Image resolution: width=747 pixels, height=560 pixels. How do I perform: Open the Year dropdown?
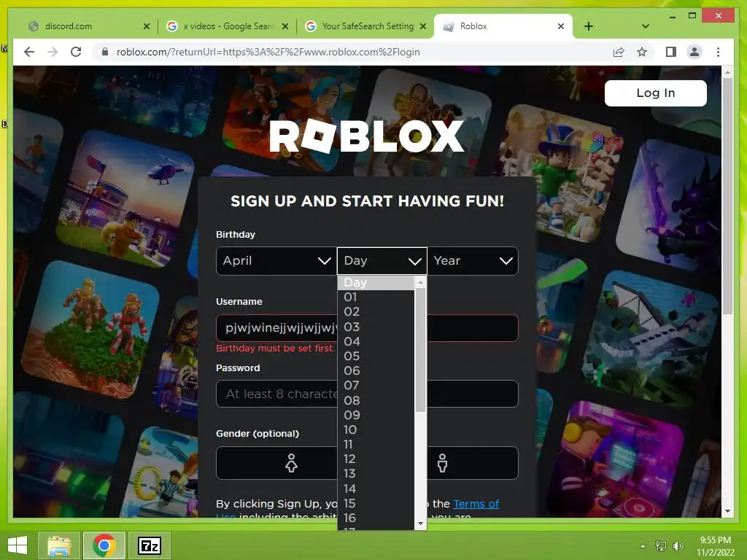tap(473, 261)
